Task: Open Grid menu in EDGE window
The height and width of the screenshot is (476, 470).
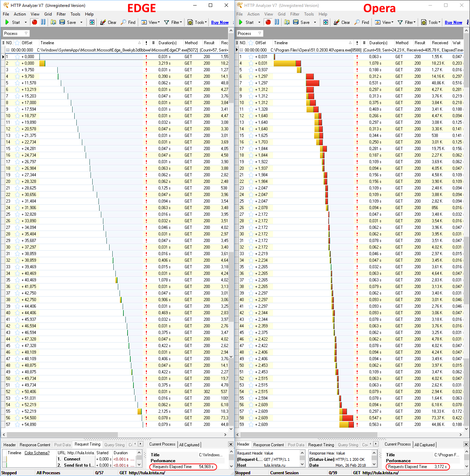Action: 48,14
